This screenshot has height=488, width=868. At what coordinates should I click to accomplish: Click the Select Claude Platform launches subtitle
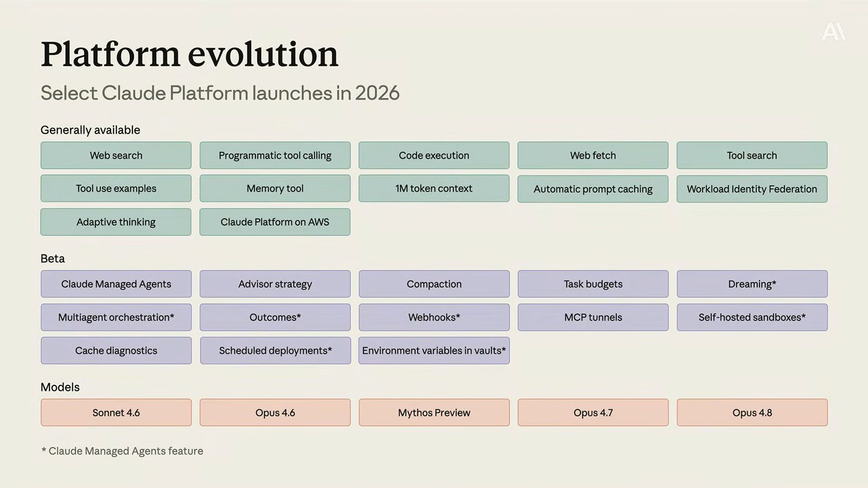coord(220,93)
